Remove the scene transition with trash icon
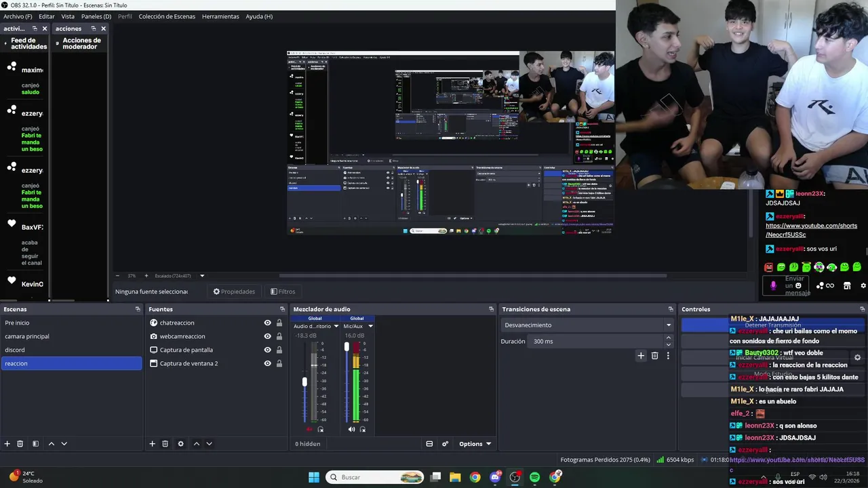868x488 pixels. tap(654, 355)
